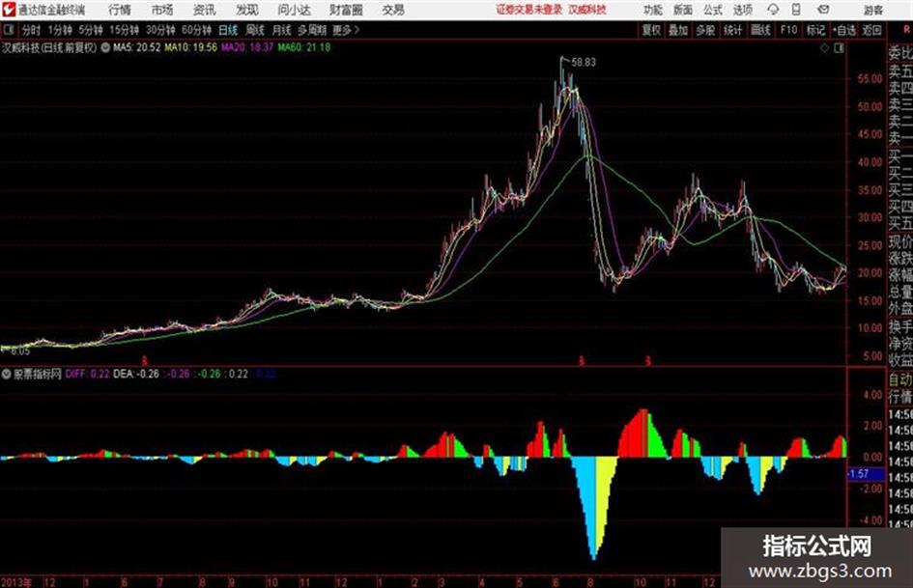The width and height of the screenshot is (913, 588).
Task: Open the 功能 menu
Action: click(x=653, y=10)
